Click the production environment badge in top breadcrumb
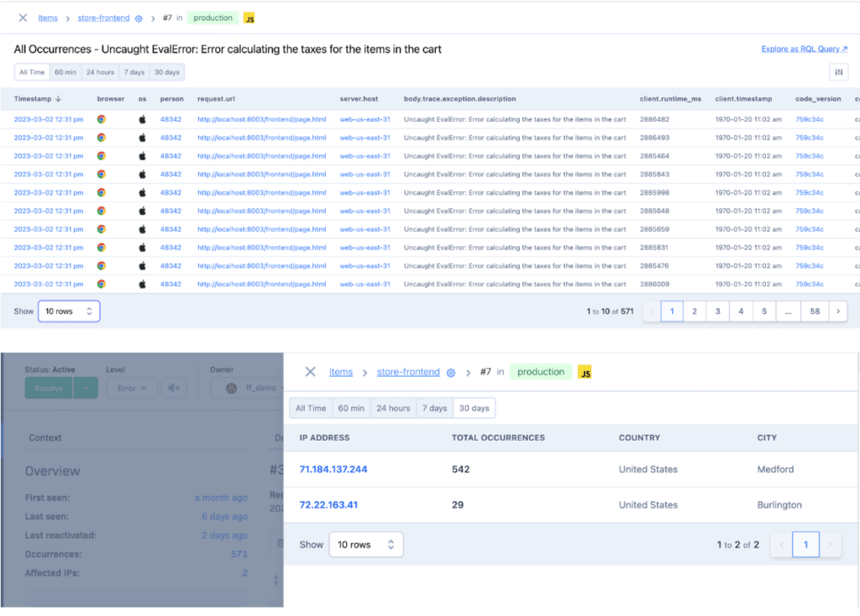 point(212,18)
